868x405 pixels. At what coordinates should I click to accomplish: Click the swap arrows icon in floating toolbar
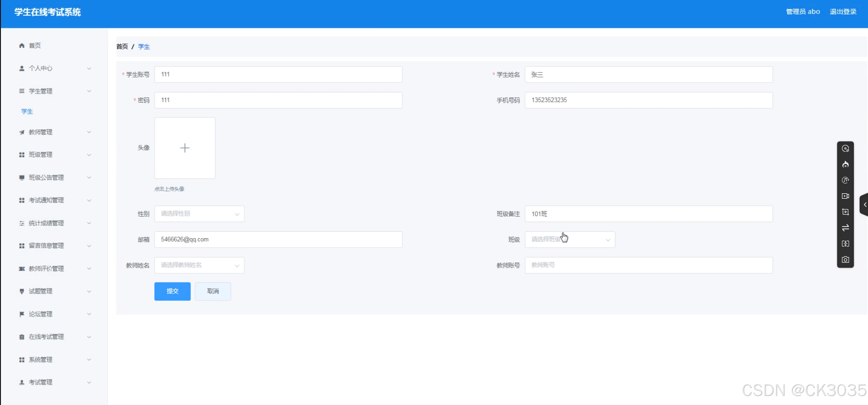[845, 228]
